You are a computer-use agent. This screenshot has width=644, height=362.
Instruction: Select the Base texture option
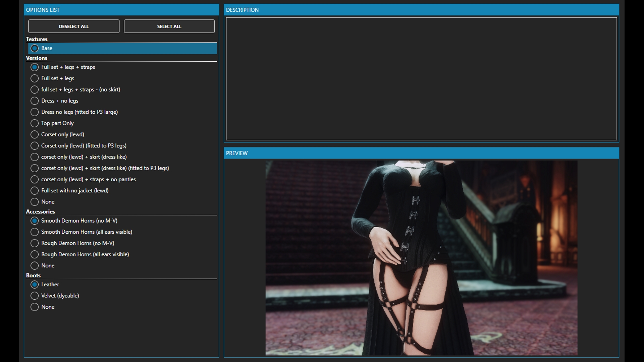point(122,48)
